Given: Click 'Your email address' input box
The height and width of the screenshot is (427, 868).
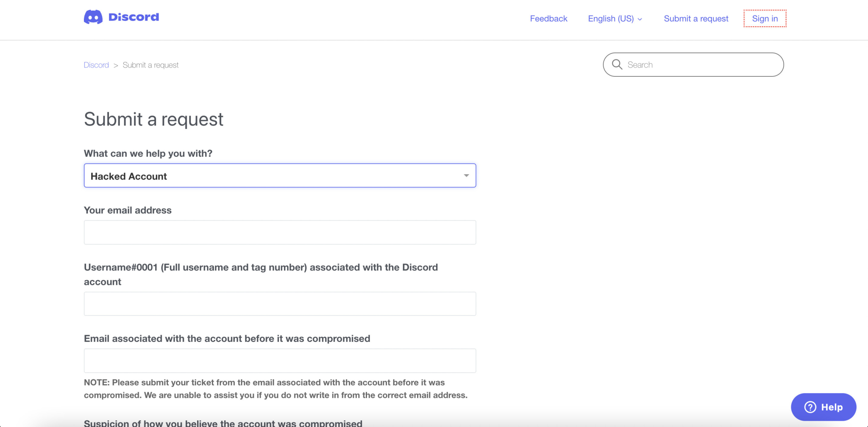Looking at the screenshot, I should tap(280, 232).
